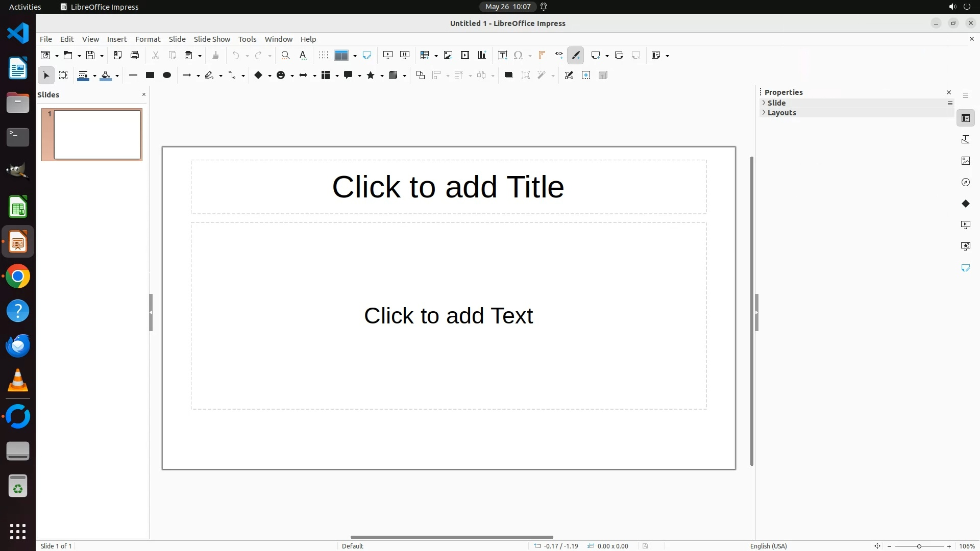This screenshot has height=551, width=980.
Task: Select the slide 1 thumbnail
Action: 97,135
